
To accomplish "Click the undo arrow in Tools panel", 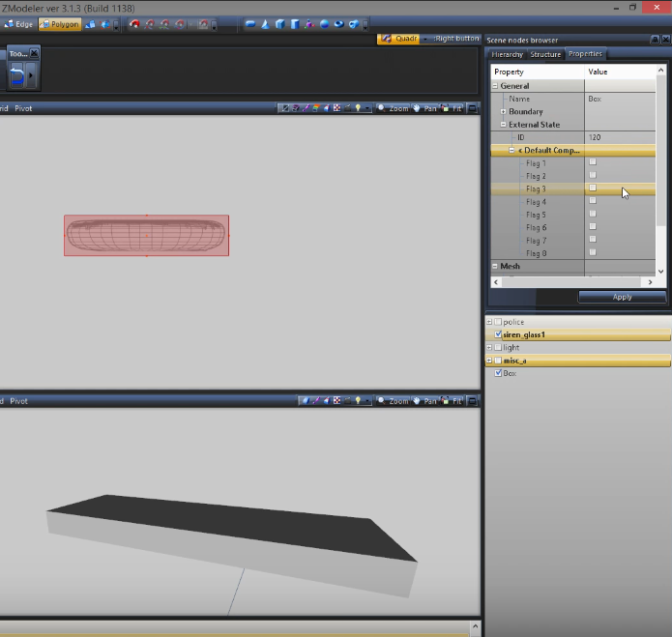I will 16,75.
